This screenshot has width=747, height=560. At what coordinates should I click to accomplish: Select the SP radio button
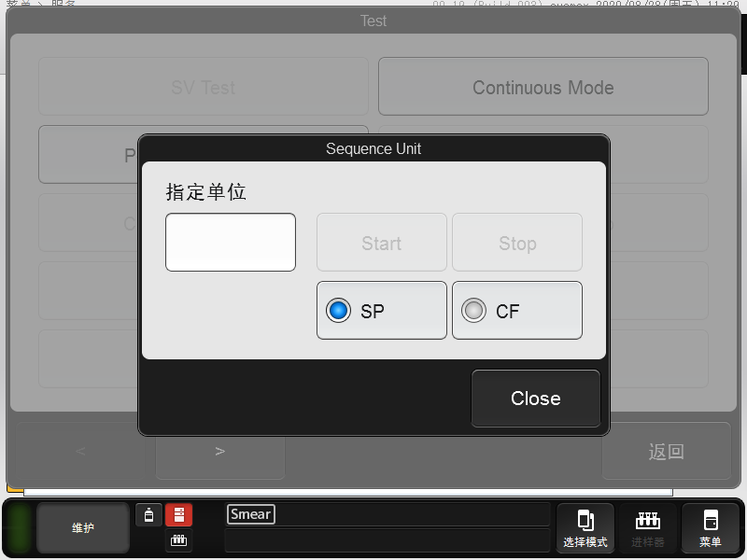382,311
